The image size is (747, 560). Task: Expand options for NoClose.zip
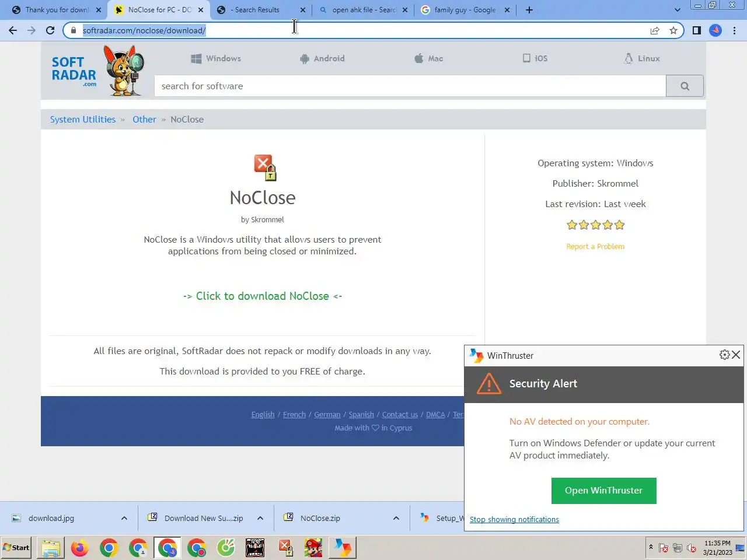[x=396, y=518]
